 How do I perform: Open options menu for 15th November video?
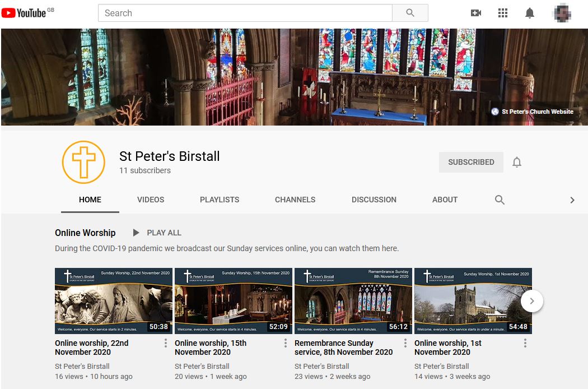286,343
